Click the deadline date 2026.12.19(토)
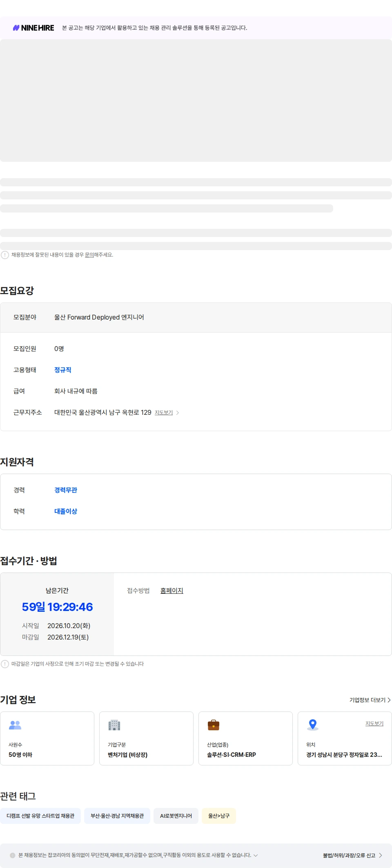 pos(68,637)
